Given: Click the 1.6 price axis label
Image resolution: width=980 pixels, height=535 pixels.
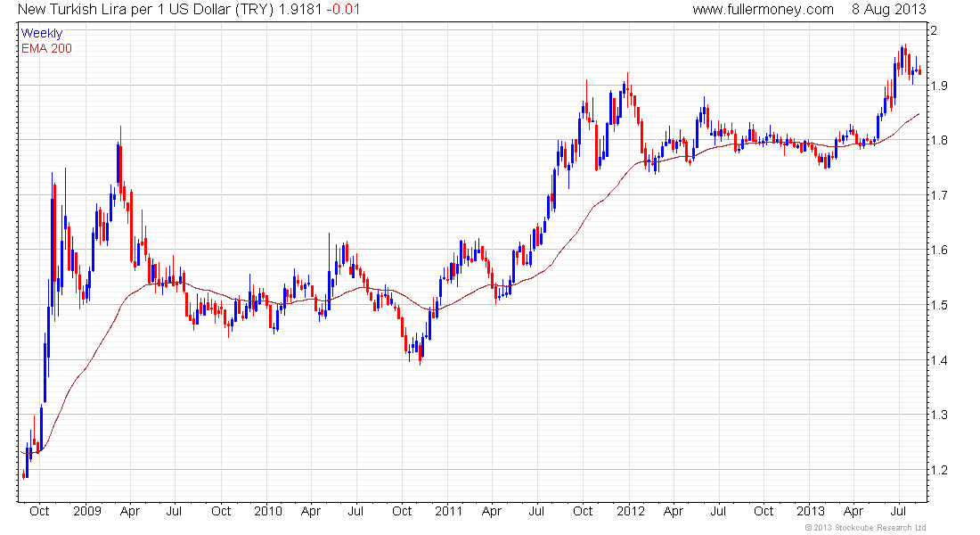Looking at the screenshot, I should pyautogui.click(x=938, y=250).
